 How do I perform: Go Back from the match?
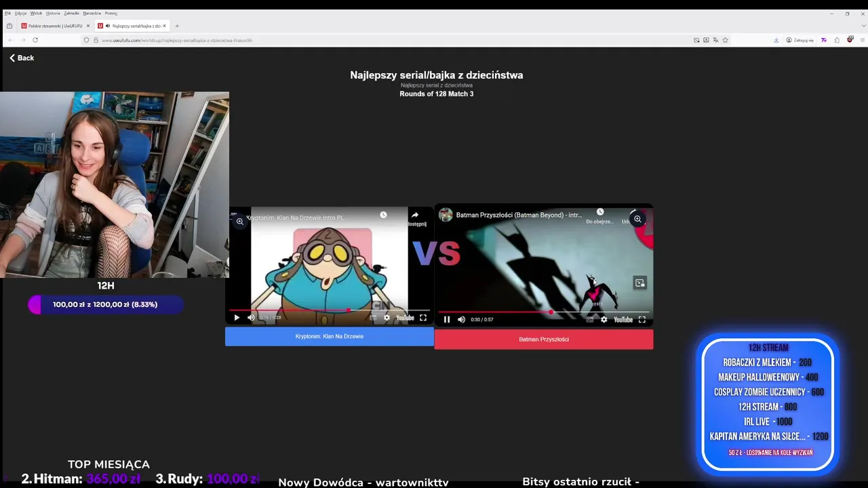tap(22, 58)
